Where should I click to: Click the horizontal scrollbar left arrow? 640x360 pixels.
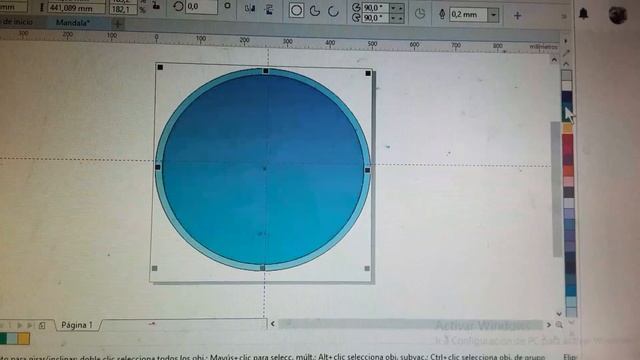pyautogui.click(x=273, y=324)
